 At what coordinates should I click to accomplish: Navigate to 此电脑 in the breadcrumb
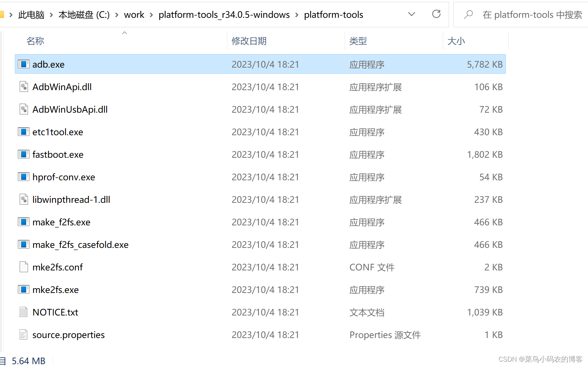click(x=31, y=15)
